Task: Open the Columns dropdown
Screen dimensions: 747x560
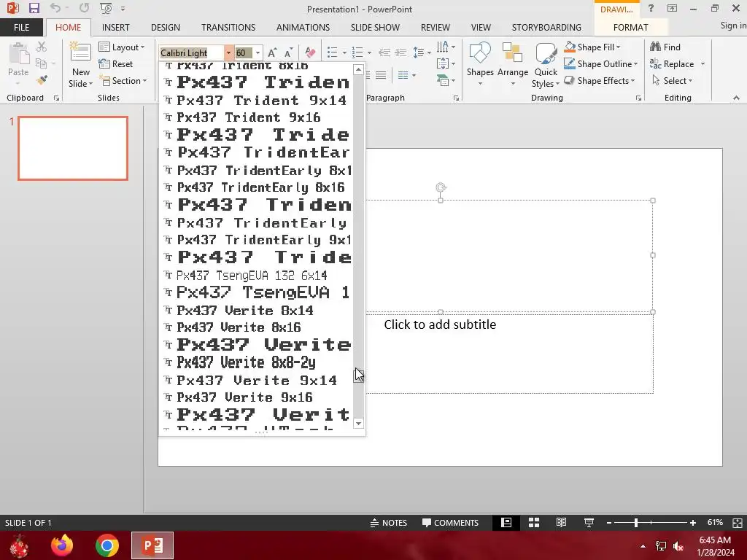Action: (406, 75)
